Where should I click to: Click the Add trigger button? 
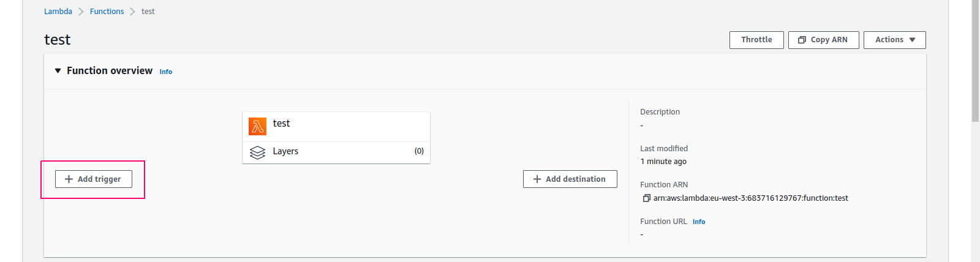(94, 179)
